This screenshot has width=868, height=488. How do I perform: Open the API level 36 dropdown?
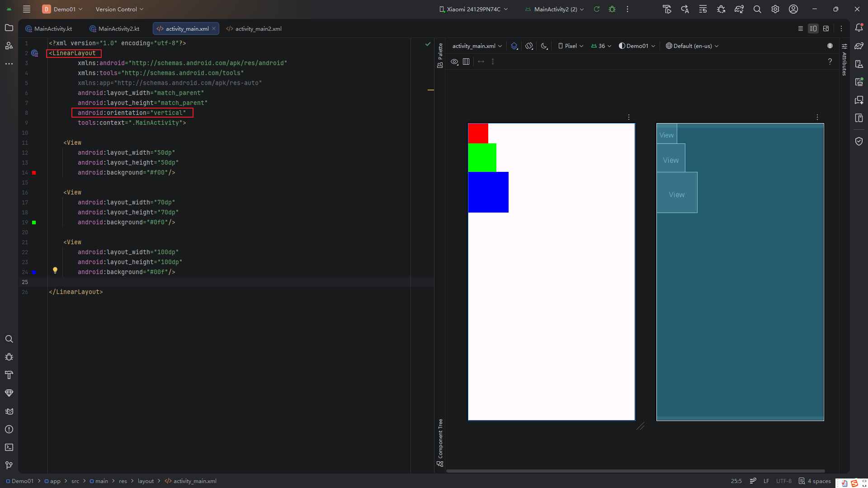601,46
